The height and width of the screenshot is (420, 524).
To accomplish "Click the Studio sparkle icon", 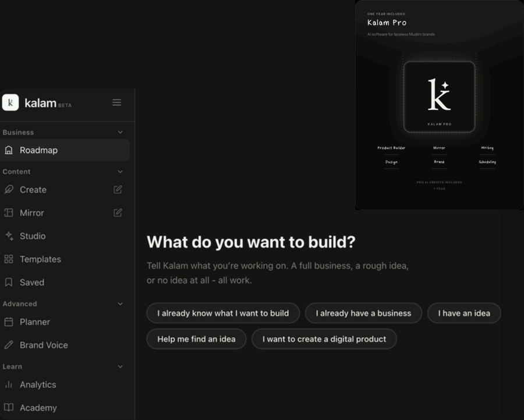I will pos(9,236).
